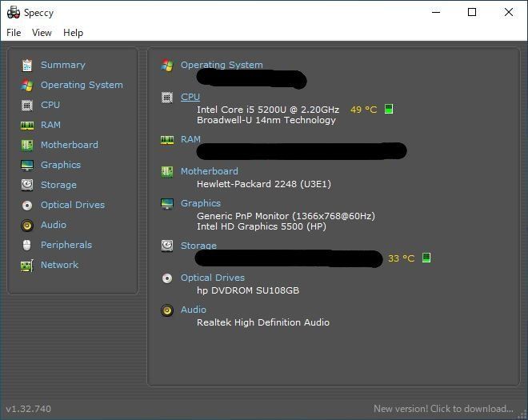Open Motherboard details from sidebar
528x420 pixels.
(70, 145)
